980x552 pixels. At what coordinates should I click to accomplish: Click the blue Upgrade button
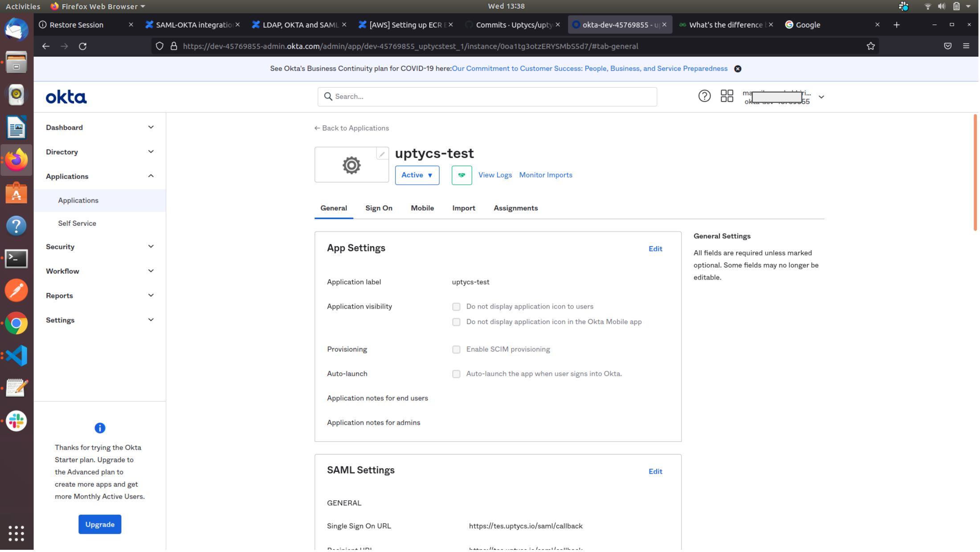pyautogui.click(x=100, y=524)
